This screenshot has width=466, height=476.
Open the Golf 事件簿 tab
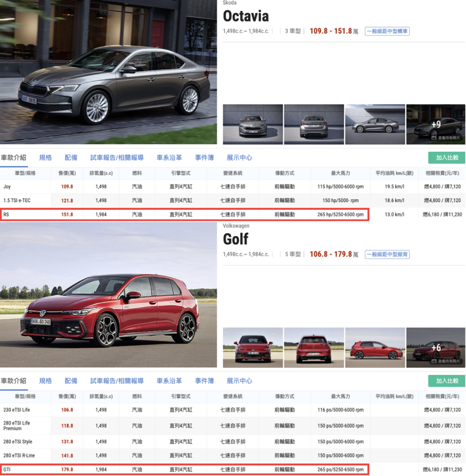coord(204,381)
